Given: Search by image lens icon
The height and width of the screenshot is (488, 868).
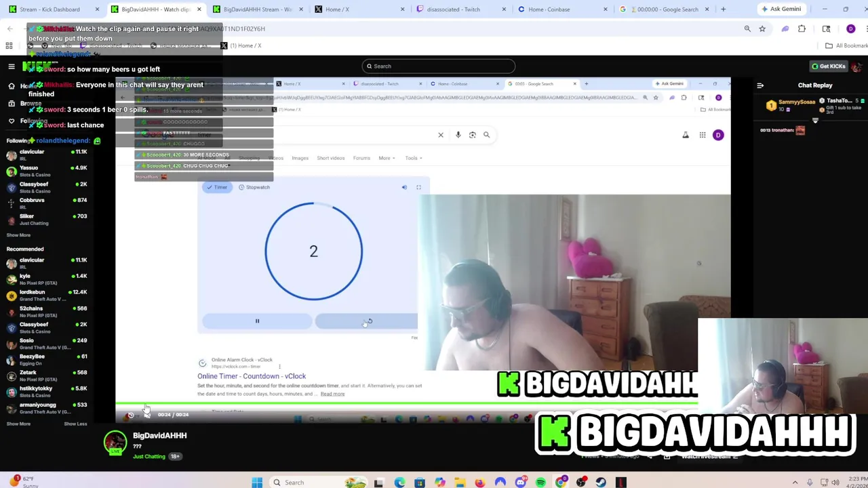Looking at the screenshot, I should click(x=473, y=135).
